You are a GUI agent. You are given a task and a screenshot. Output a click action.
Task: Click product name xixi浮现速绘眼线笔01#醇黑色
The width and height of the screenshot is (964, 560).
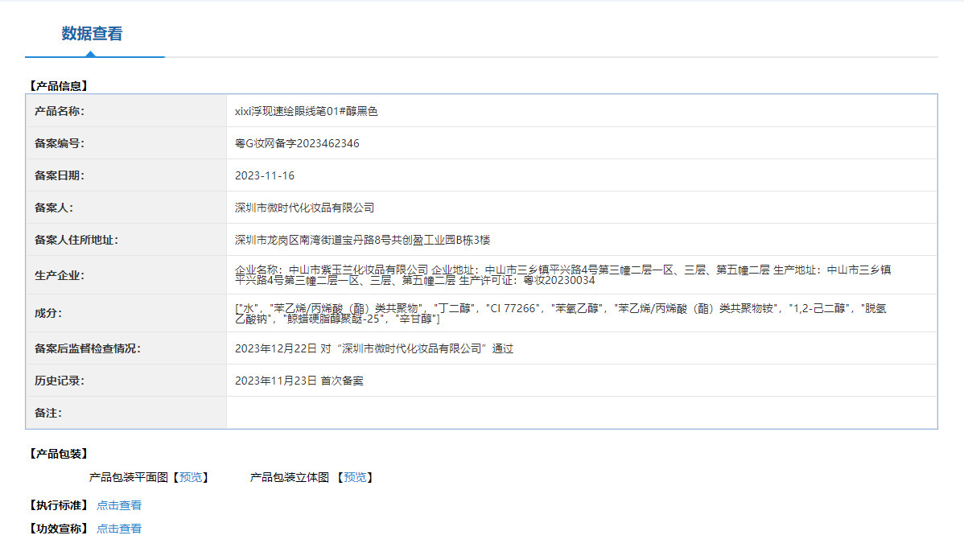click(306, 111)
